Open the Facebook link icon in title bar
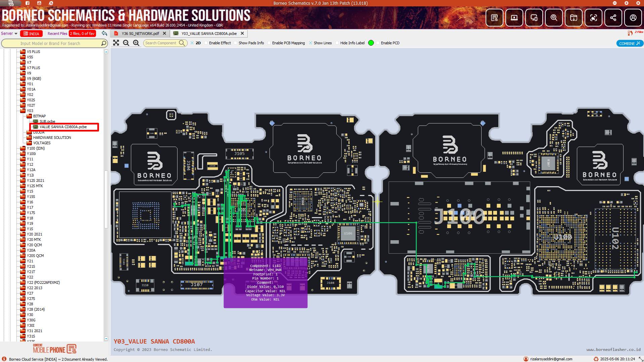644x362 pixels. tap(28, 3)
